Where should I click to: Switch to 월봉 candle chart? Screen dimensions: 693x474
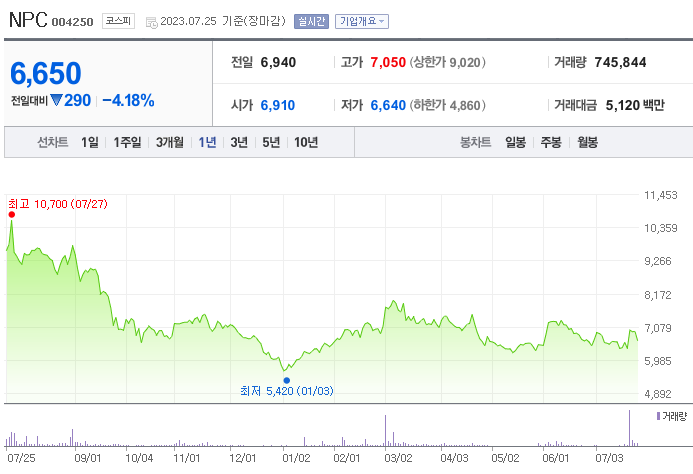[x=587, y=142]
